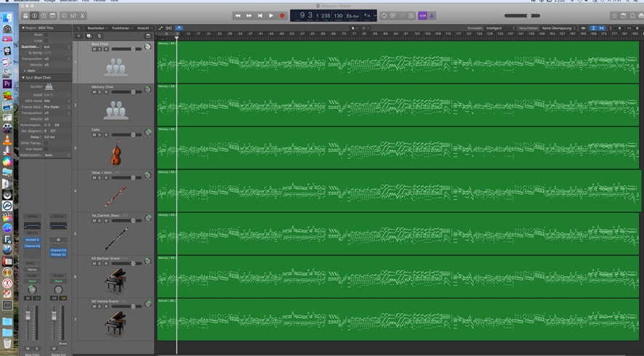
Task: Open the Library panel icon
Action: [x=25, y=15]
